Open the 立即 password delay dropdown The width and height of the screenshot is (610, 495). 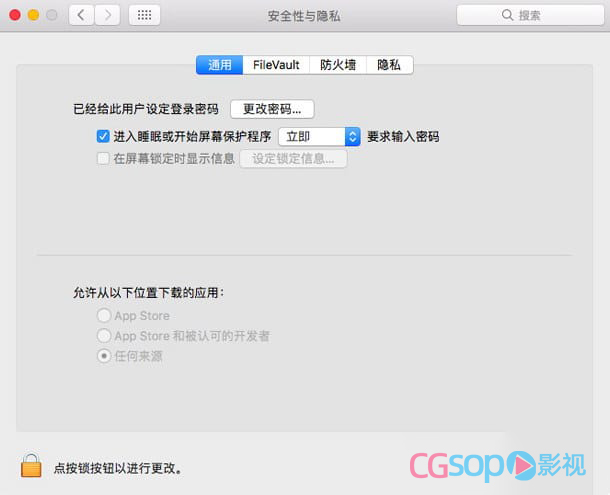tap(319, 137)
